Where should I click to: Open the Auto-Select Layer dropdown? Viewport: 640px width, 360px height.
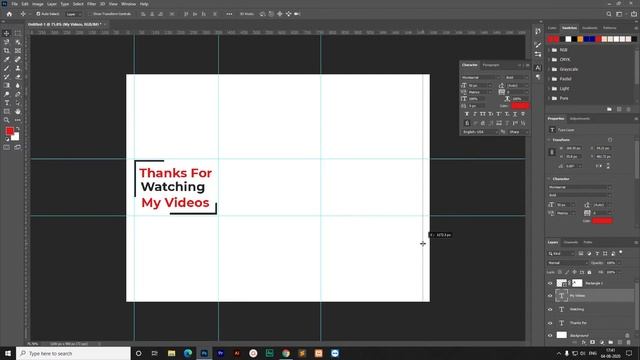74,14
